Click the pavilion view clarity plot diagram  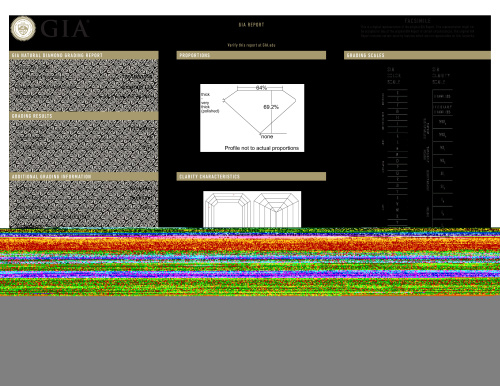pyautogui.click(x=276, y=210)
